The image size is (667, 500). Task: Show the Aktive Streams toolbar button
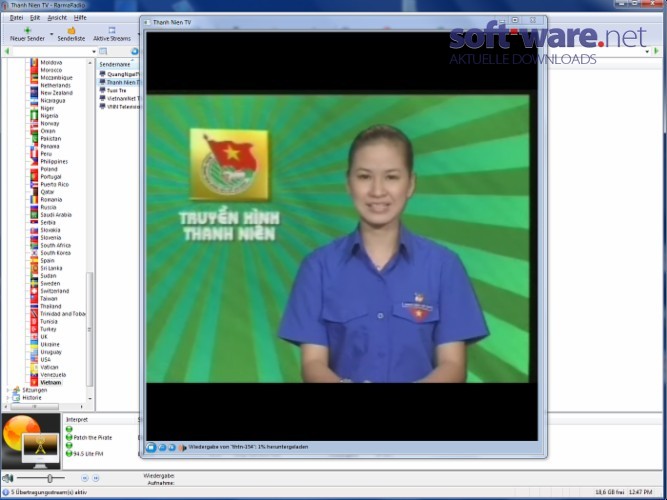tap(112, 34)
